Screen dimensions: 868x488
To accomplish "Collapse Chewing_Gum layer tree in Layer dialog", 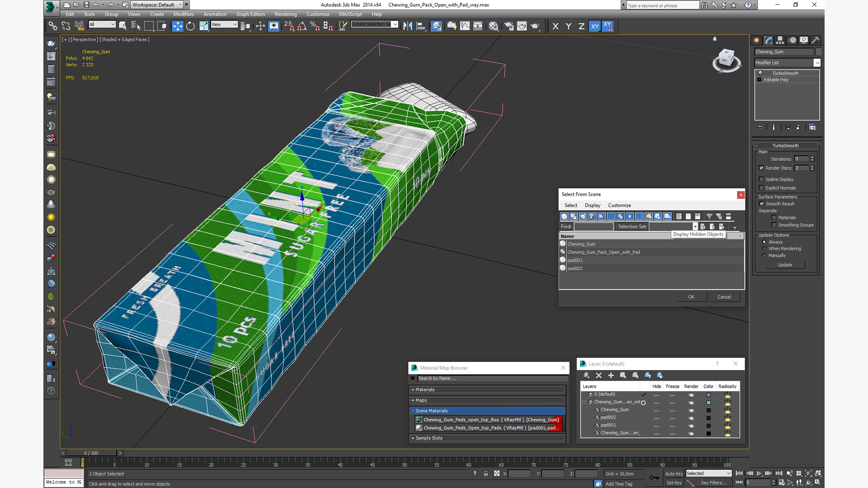I will point(584,402).
